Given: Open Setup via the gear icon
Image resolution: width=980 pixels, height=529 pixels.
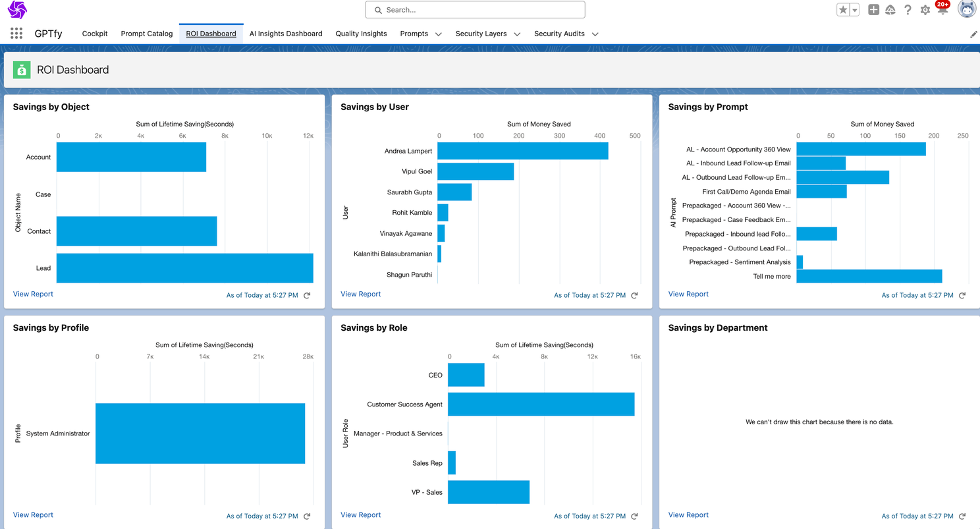Looking at the screenshot, I should (925, 10).
